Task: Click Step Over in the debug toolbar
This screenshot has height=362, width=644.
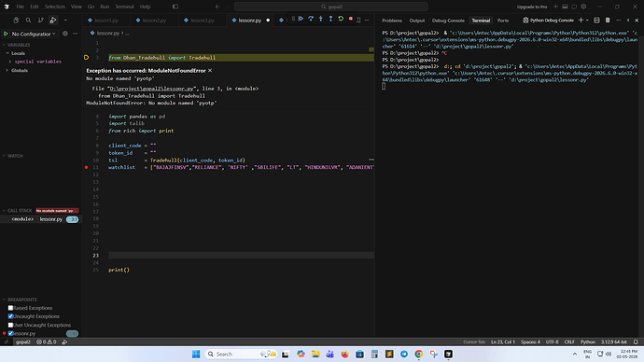Action: tap(311, 19)
